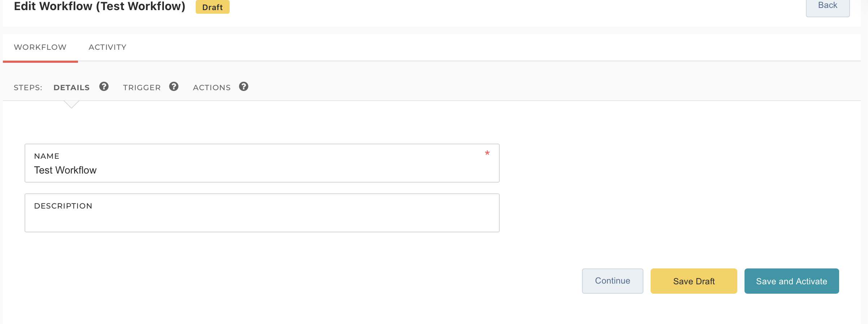The height and width of the screenshot is (324, 868).
Task: Select the WORKFLOW tab
Action: click(x=40, y=47)
